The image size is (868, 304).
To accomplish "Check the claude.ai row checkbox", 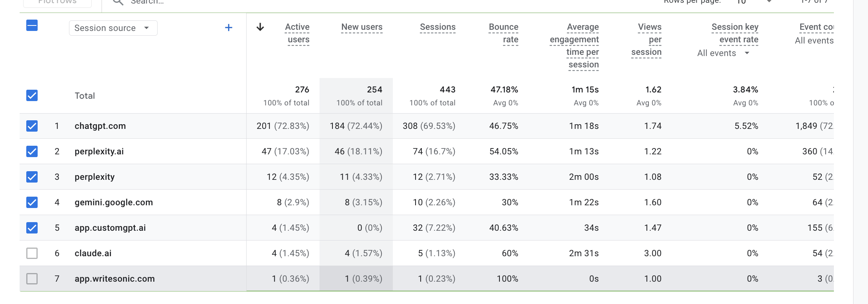I will [32, 253].
